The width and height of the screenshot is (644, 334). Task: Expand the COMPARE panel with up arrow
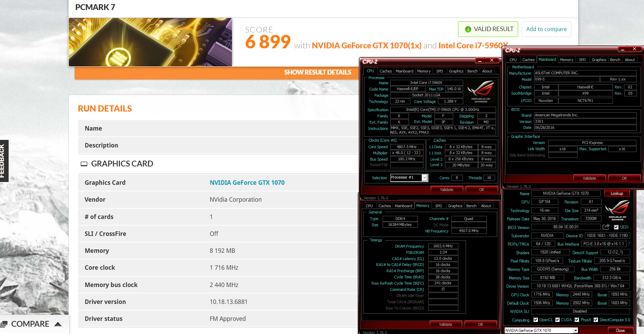click(x=58, y=324)
